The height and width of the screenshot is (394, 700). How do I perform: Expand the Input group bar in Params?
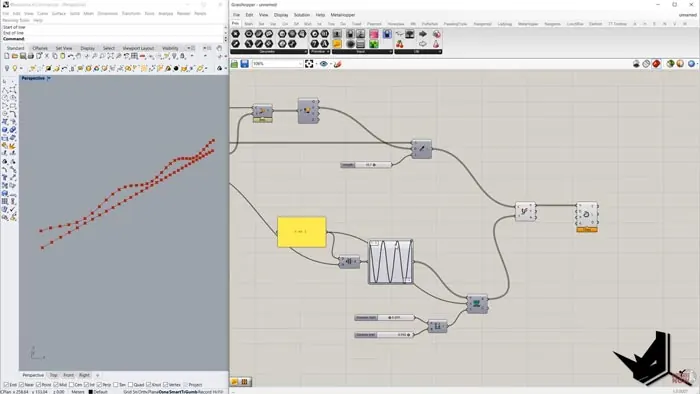362,52
